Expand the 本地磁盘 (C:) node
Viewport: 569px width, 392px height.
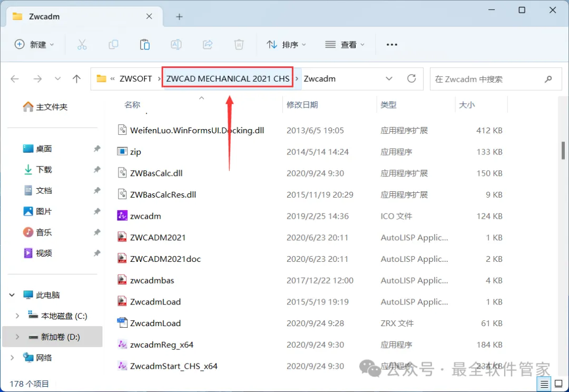point(17,316)
